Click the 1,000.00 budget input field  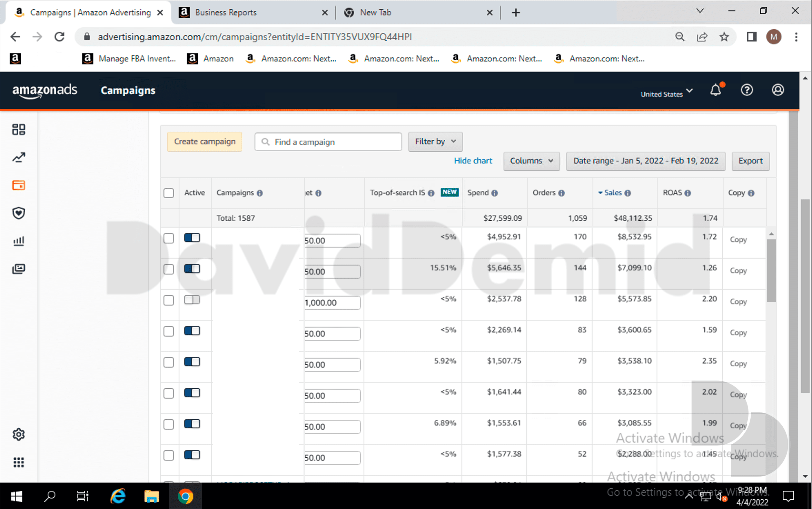click(332, 303)
